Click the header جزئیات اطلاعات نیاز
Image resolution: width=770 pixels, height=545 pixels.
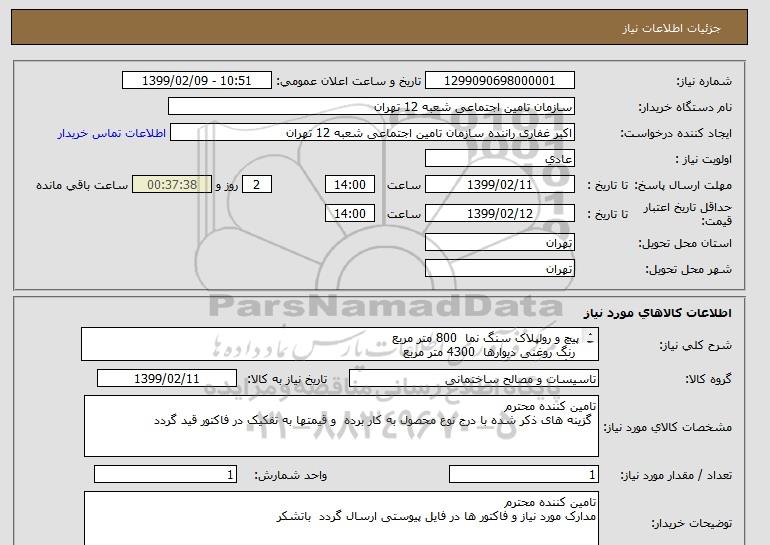coord(671,28)
